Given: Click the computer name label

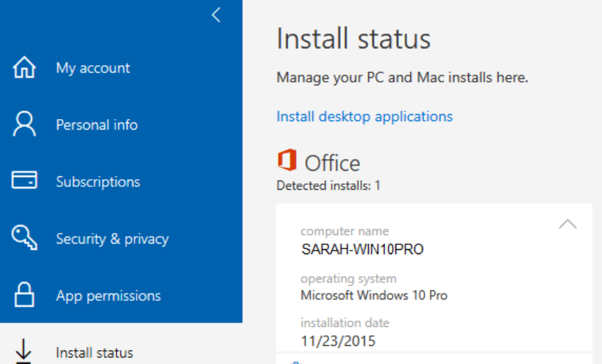Looking at the screenshot, I should (345, 231).
